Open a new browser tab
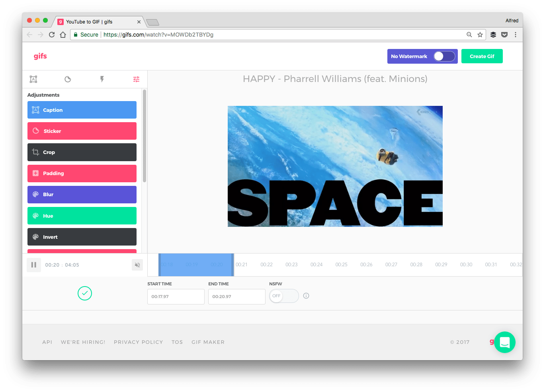545x392 pixels. 152,22
